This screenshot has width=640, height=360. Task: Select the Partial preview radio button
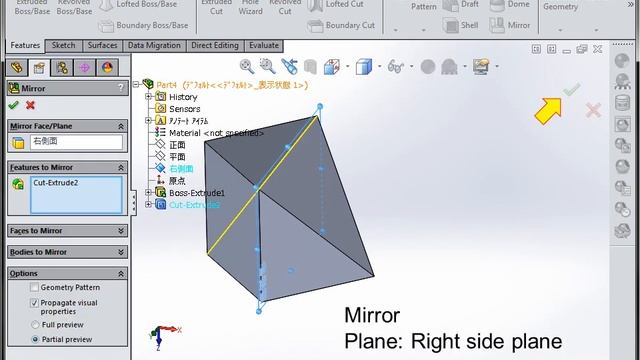[35, 339]
